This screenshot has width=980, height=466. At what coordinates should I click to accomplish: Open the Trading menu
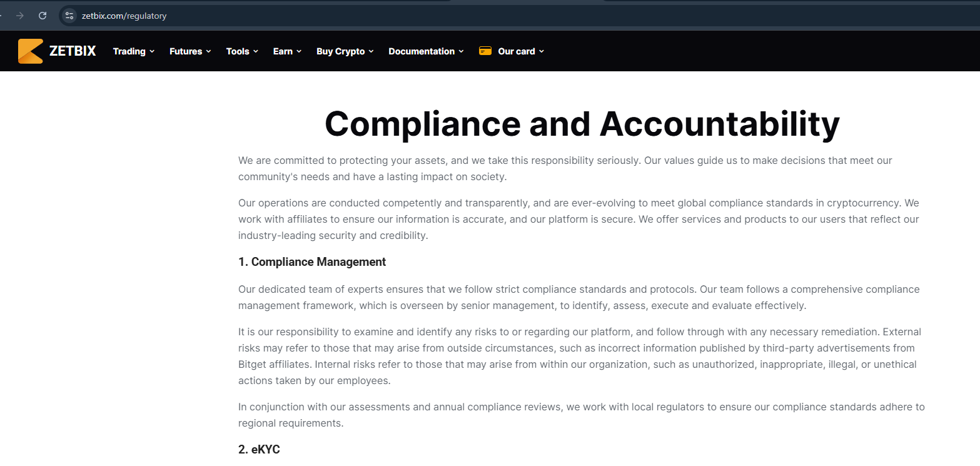point(134,51)
